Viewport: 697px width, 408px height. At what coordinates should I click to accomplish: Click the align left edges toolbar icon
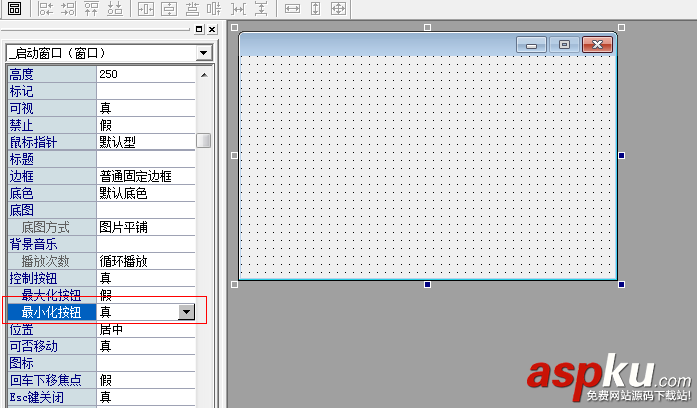[45, 8]
